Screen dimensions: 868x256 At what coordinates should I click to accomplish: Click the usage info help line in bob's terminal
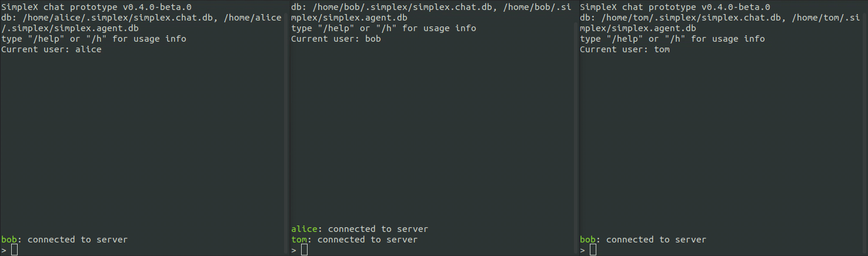click(x=383, y=28)
